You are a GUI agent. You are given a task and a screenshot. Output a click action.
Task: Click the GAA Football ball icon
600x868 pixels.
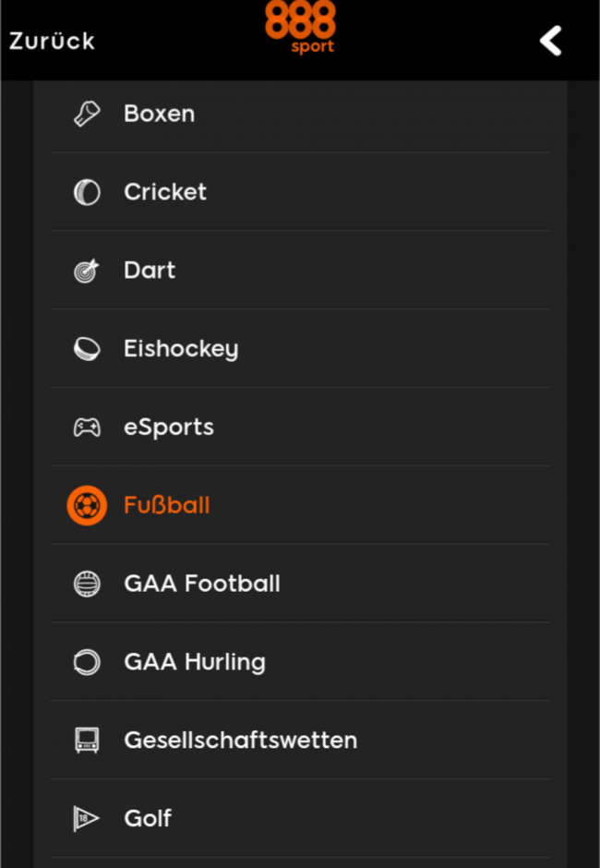(87, 584)
